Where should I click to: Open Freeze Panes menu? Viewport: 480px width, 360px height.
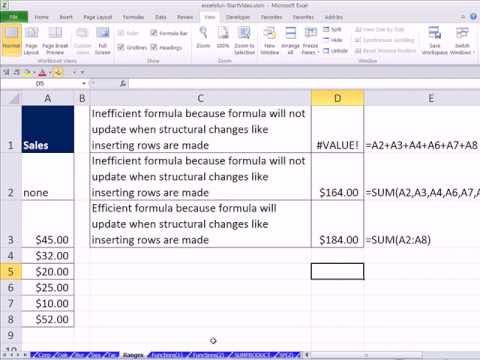(311, 40)
